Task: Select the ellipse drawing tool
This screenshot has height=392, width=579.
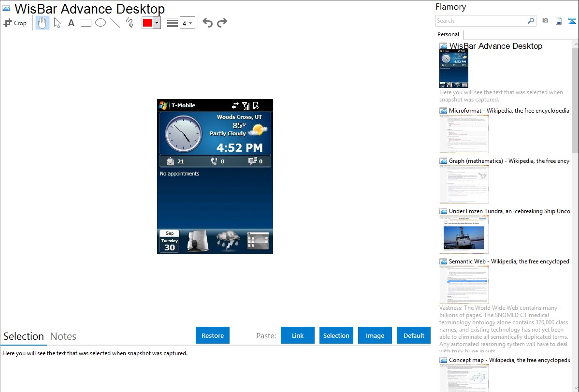Action: pyautogui.click(x=101, y=23)
